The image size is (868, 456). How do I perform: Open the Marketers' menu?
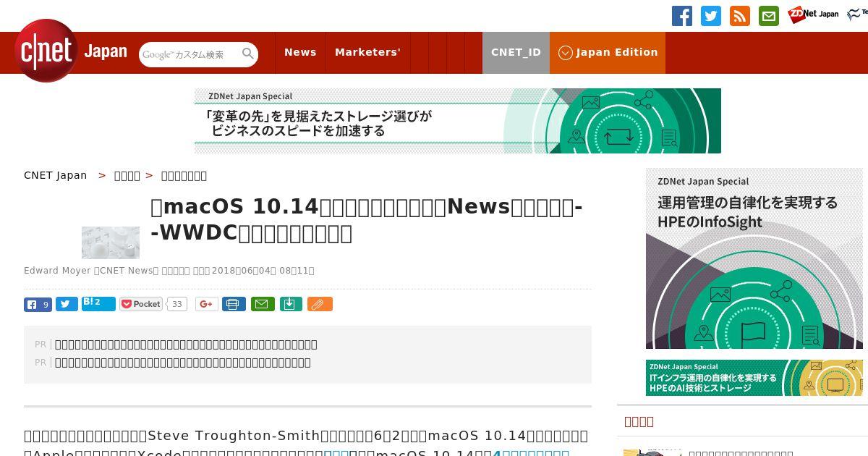click(367, 52)
